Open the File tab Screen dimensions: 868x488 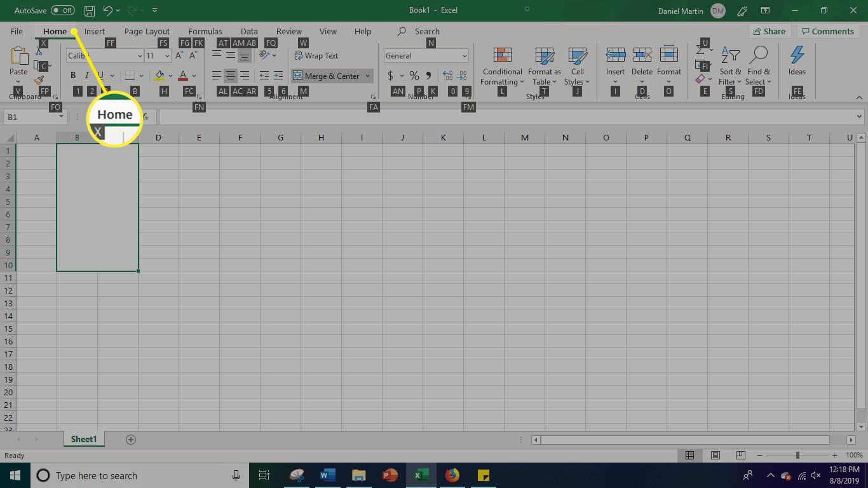point(17,31)
